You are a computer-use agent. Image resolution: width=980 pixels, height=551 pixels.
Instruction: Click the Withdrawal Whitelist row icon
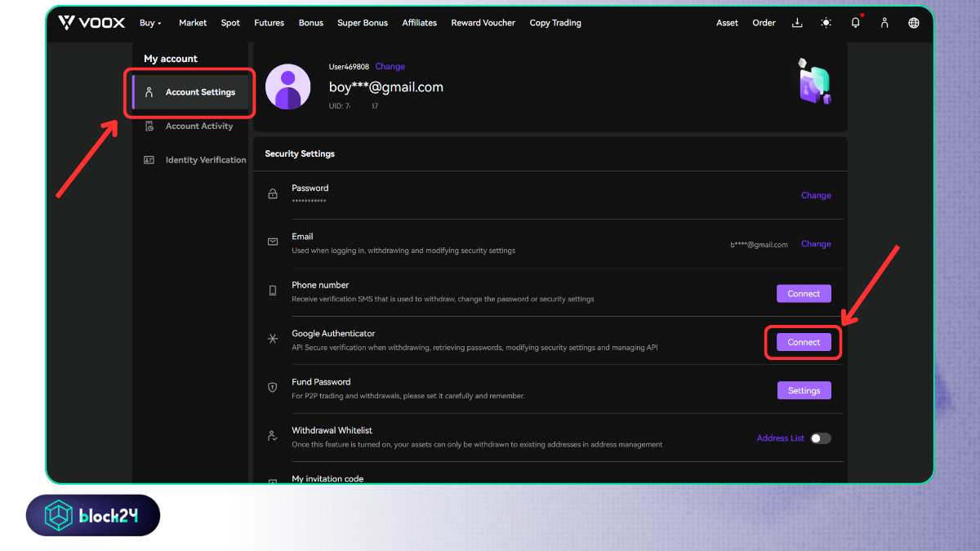click(273, 436)
